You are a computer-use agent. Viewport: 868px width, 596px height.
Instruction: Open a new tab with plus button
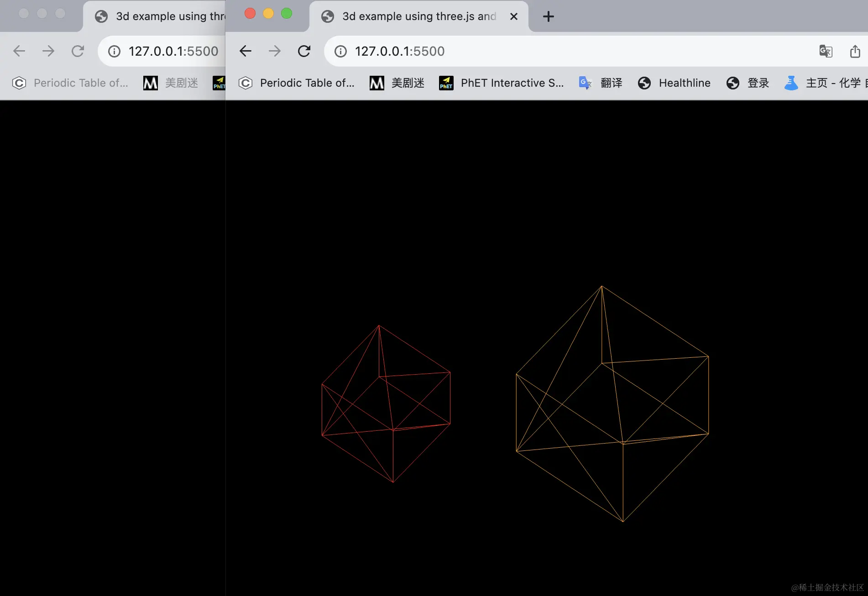click(549, 16)
